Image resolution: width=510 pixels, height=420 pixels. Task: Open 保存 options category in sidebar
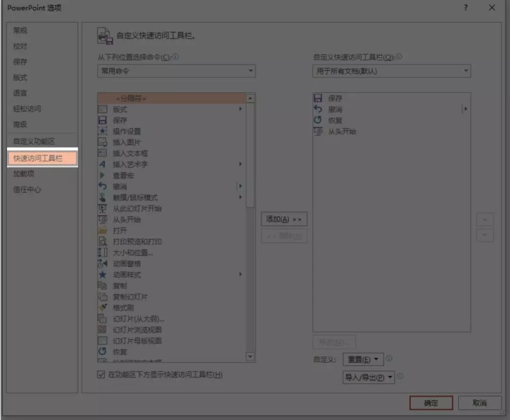(x=20, y=62)
